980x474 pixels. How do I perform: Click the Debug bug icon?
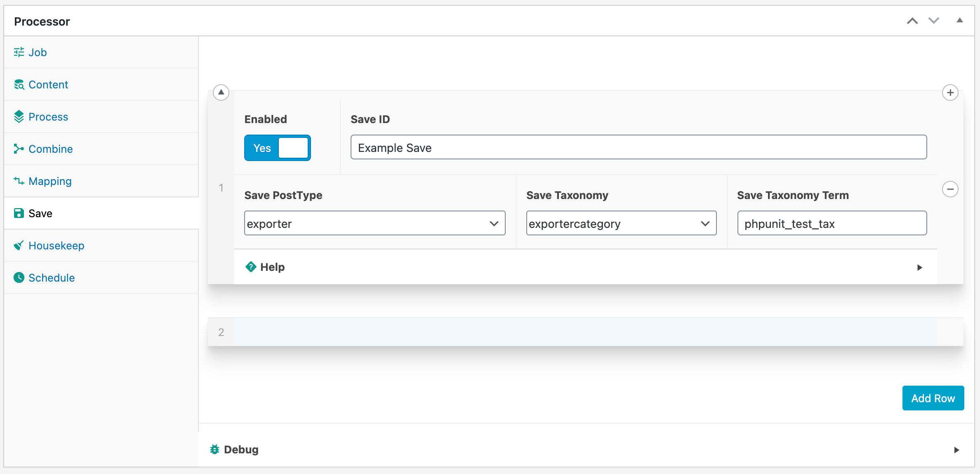(x=214, y=450)
